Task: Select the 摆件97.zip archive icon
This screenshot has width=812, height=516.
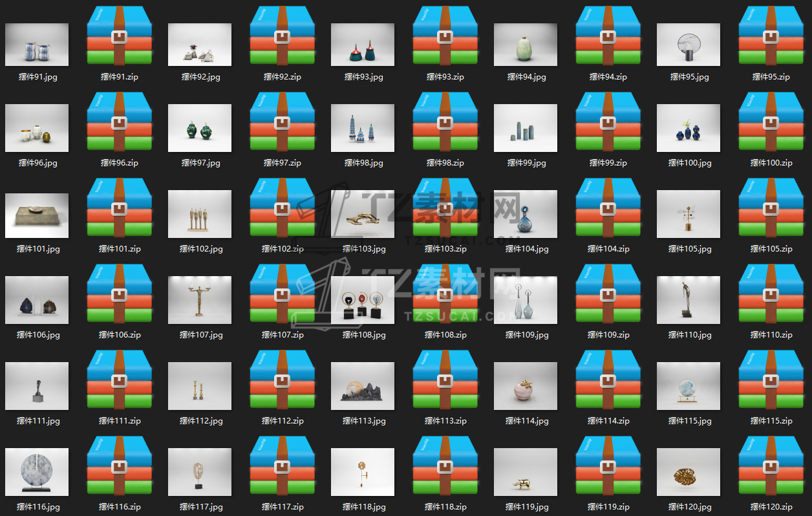Action: [283, 122]
